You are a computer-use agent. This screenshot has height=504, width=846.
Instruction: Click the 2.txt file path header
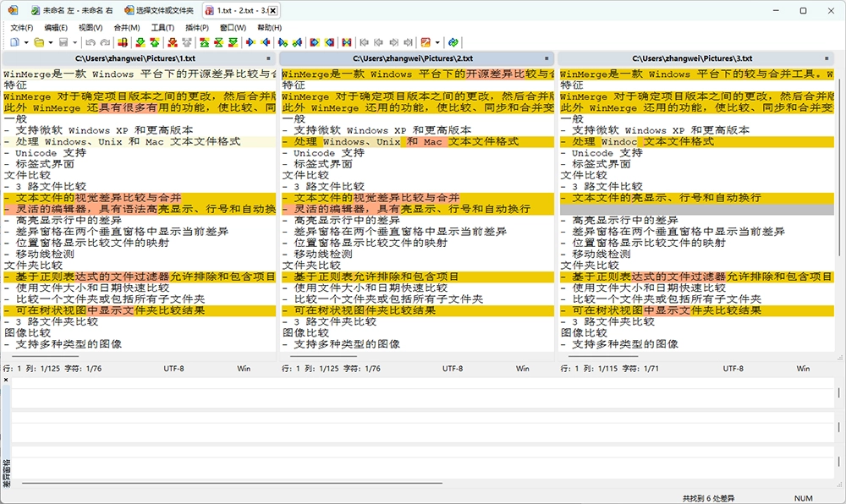[414, 58]
